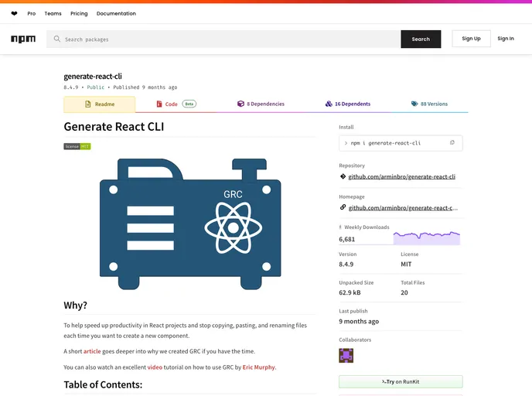Open Documentation in top menu
Viewport: 532px width, 396px height.
(116, 14)
